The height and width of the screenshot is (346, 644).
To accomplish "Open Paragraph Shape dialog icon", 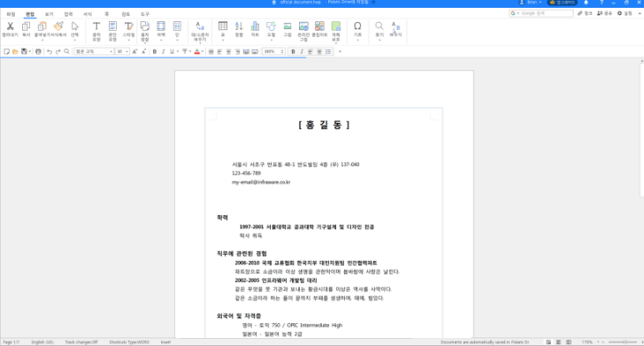I will 112,31.
